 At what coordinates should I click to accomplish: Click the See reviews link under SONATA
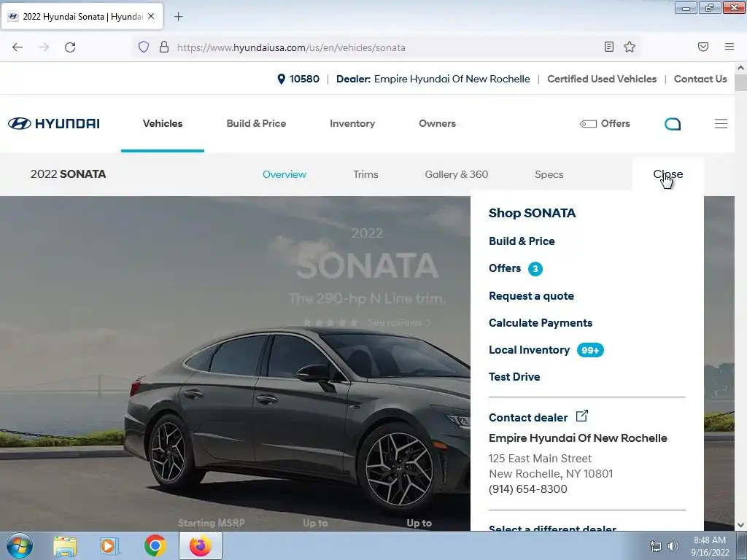(399, 323)
